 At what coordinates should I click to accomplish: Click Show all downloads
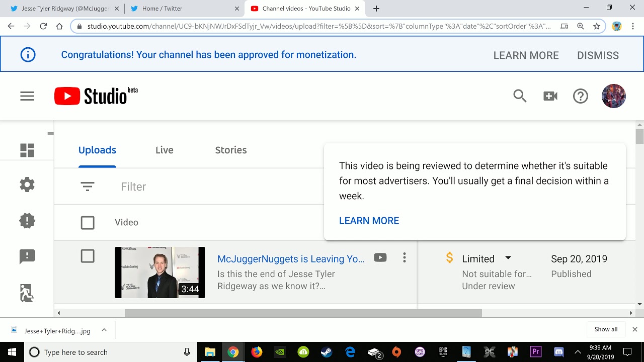tap(606, 329)
